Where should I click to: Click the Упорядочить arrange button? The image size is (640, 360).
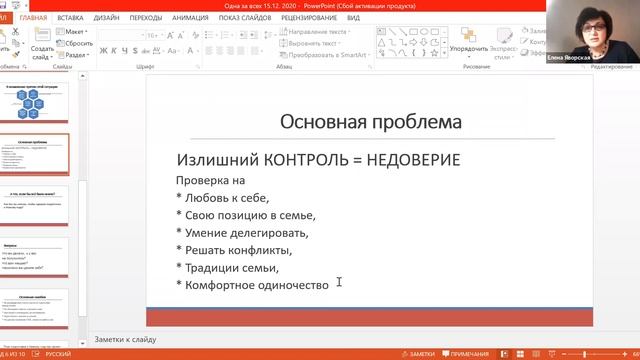coord(469,42)
